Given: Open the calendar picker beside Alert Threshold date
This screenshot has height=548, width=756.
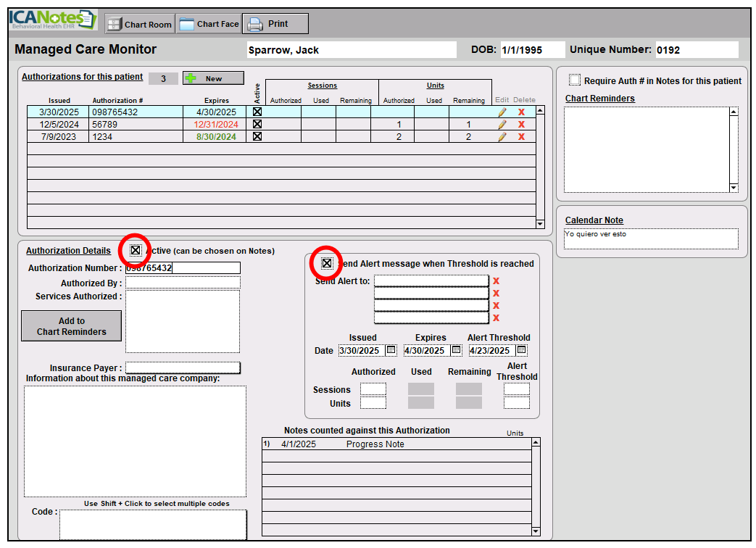Looking at the screenshot, I should (x=521, y=350).
